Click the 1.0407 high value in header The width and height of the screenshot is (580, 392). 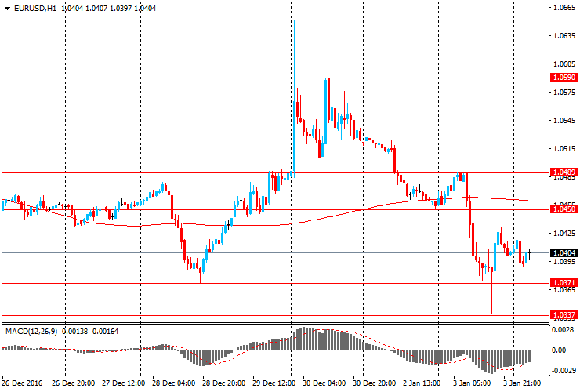96,8
